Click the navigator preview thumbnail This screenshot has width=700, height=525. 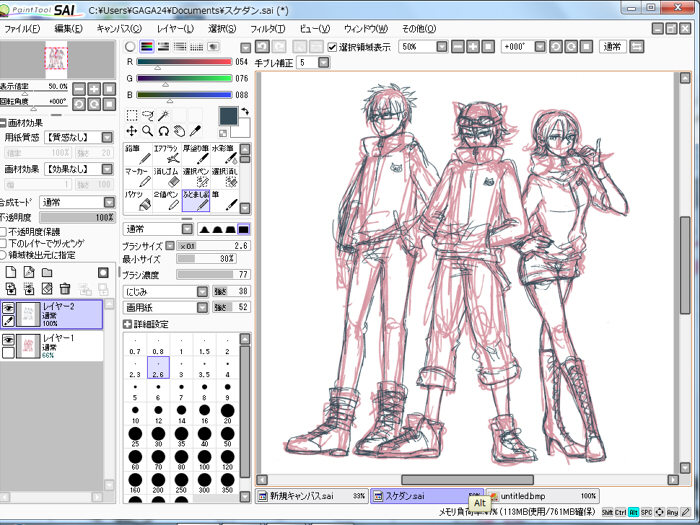[x=57, y=58]
